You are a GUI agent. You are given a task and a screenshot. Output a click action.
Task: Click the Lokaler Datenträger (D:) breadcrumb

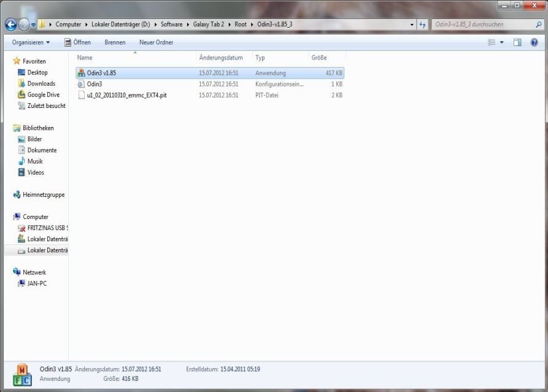[120, 25]
